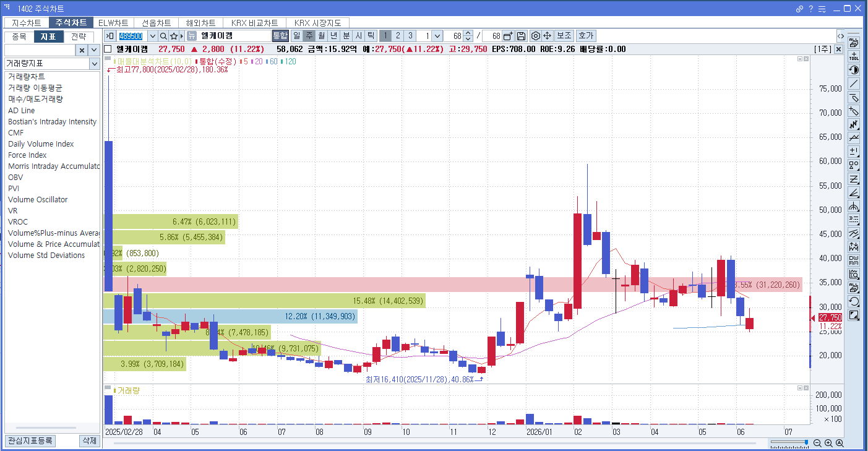The width and height of the screenshot is (868, 451).
Task: Click the new window icon beside count field
Action: pos(508,36)
